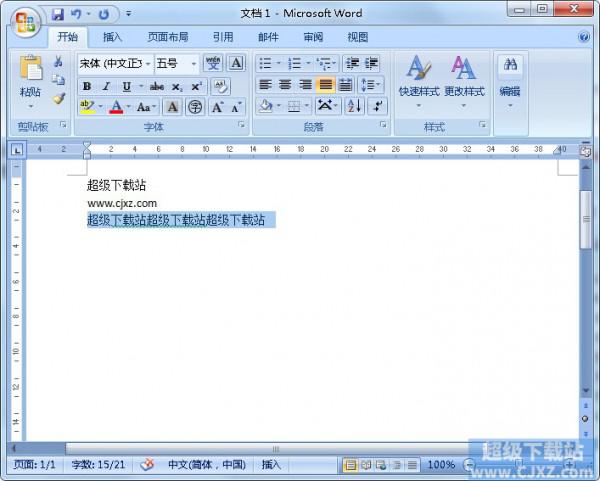Open the 快速样式 gallery
The image size is (600, 481).
tap(419, 82)
